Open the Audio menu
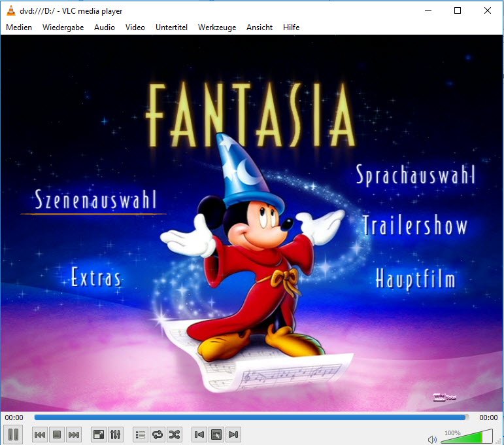Image resolution: width=504 pixels, height=445 pixels. click(105, 27)
